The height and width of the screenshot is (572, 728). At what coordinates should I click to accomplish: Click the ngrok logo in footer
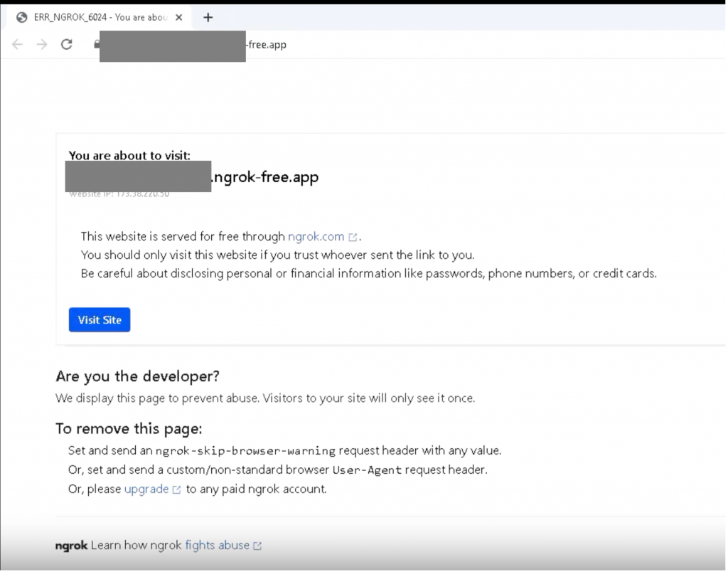[x=71, y=546]
